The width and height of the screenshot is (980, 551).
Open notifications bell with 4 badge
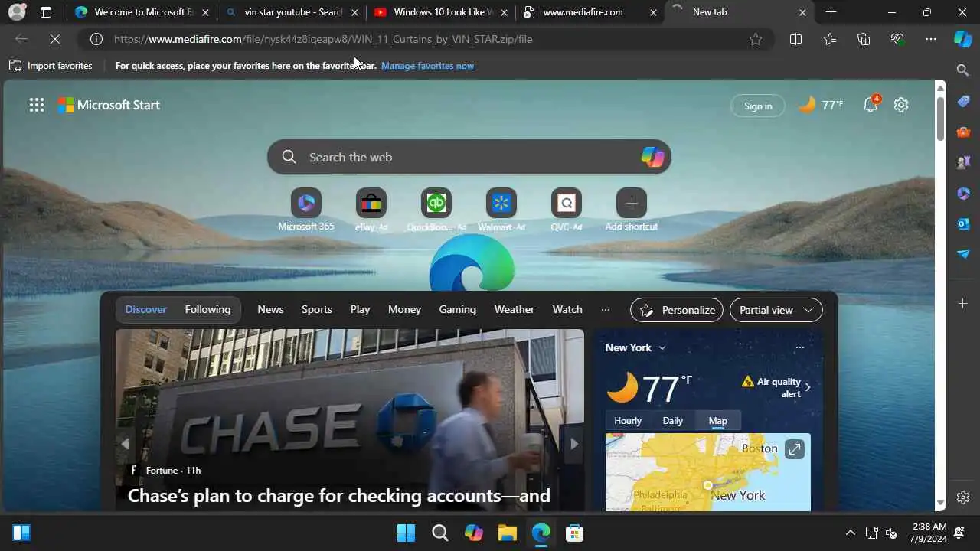pyautogui.click(x=871, y=105)
